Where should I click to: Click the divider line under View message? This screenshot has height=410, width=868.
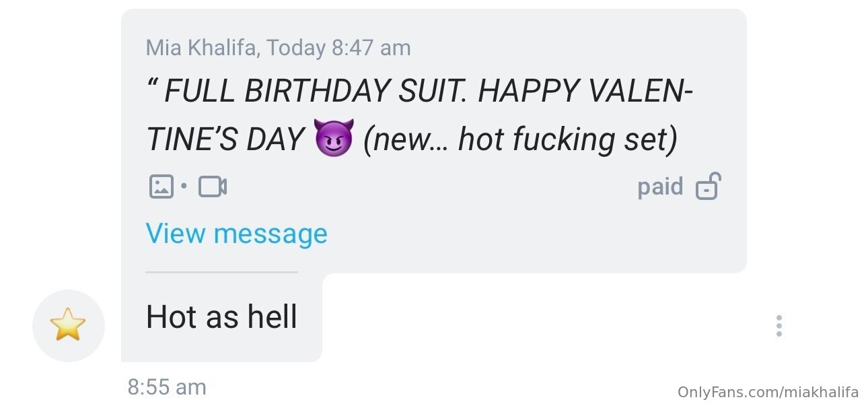pyautogui.click(x=221, y=273)
